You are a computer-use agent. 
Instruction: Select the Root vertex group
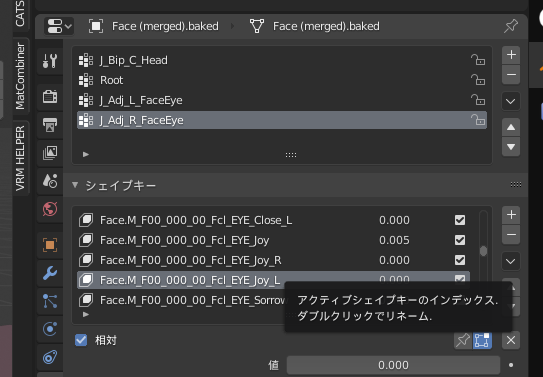(x=282, y=80)
